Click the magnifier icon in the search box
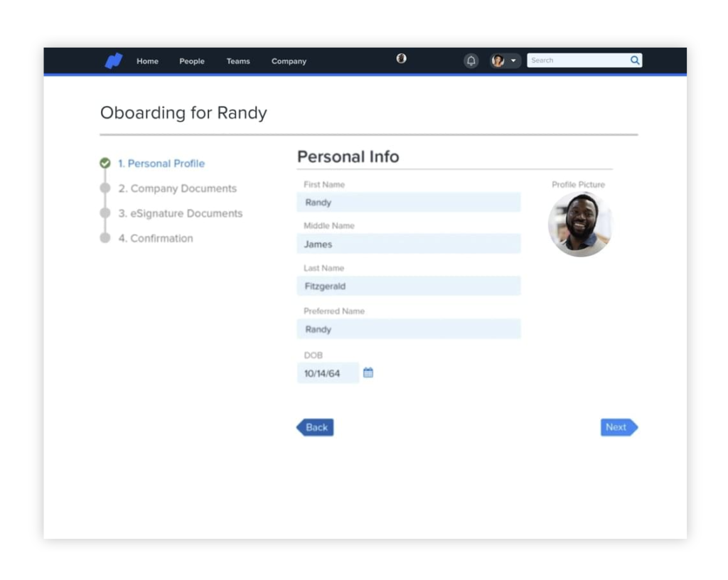Screen dimensions: 728x580 coord(634,60)
